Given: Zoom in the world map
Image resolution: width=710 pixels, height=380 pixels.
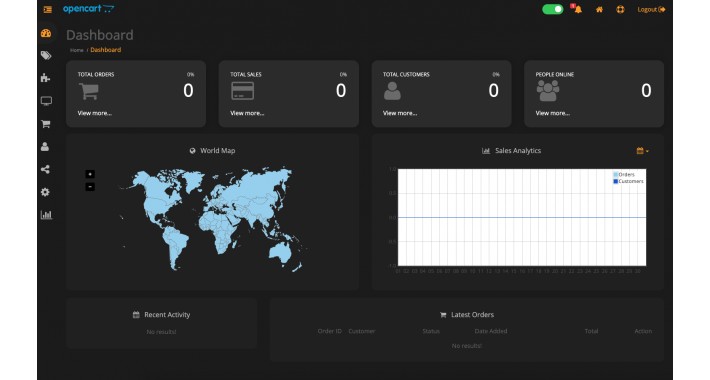Looking at the screenshot, I should click(x=90, y=174).
